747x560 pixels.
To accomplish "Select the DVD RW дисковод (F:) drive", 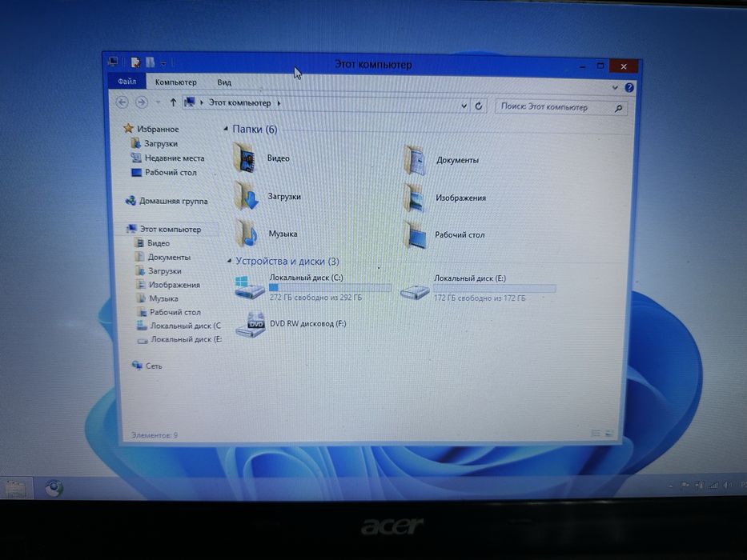I will tap(291, 324).
